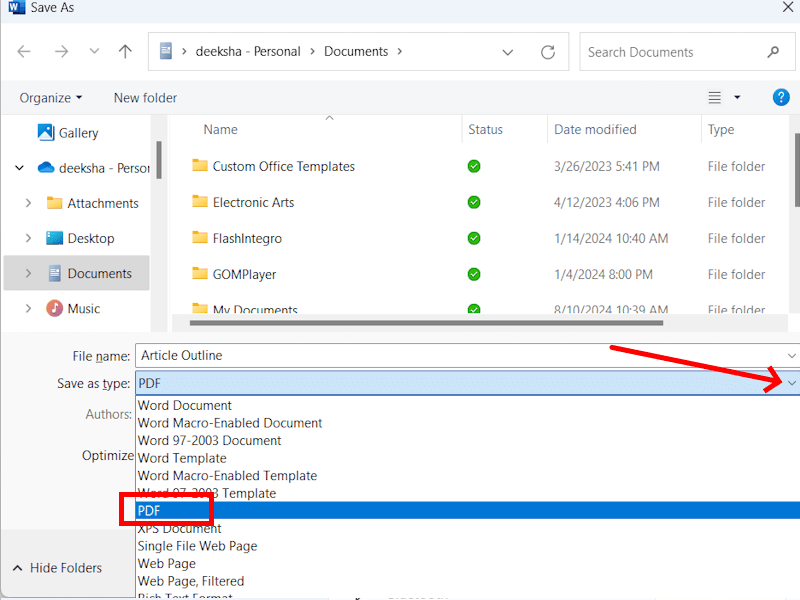Open the Organize dropdown menu
This screenshot has width=800, height=600.
point(50,97)
